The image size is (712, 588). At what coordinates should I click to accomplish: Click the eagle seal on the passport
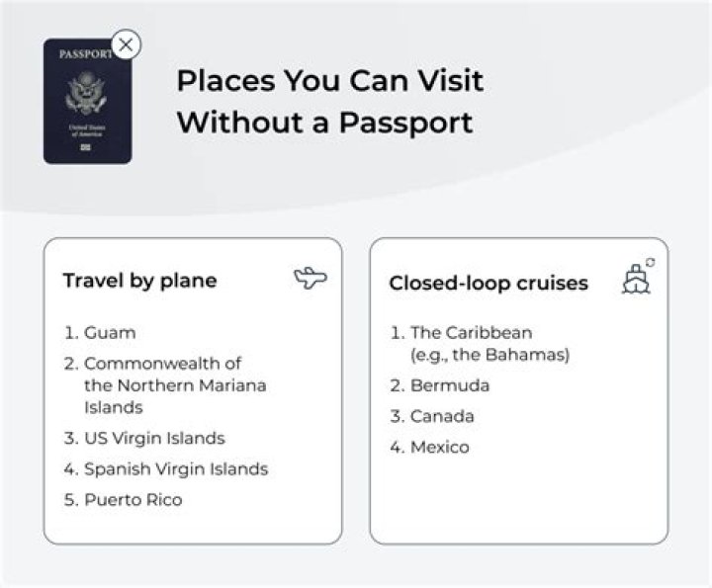86,95
